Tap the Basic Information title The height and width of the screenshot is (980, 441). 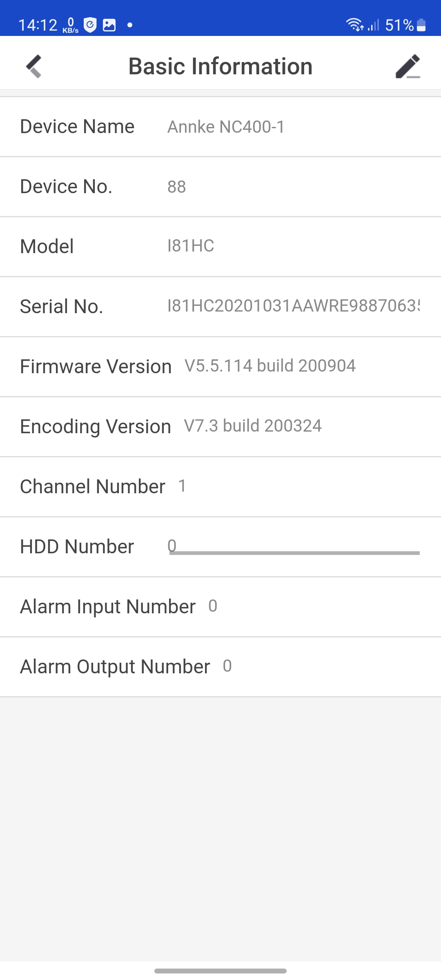point(220,66)
